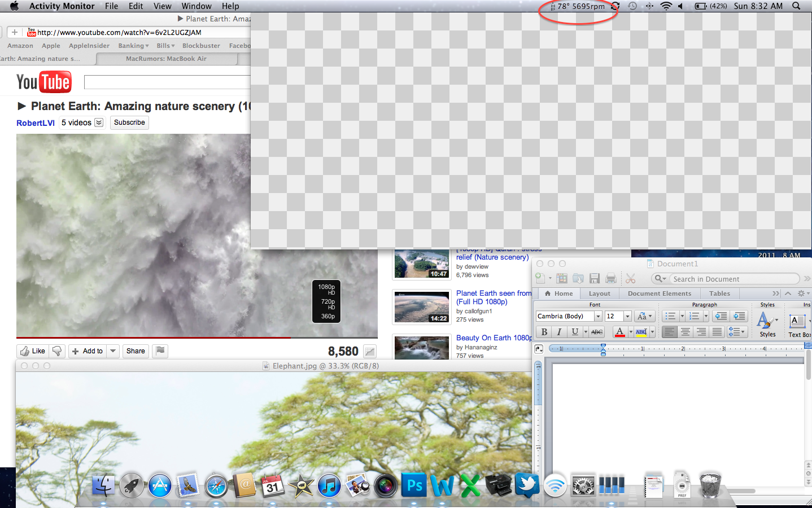Click the Spotlight magnifier in the menu bar

tap(796, 6)
